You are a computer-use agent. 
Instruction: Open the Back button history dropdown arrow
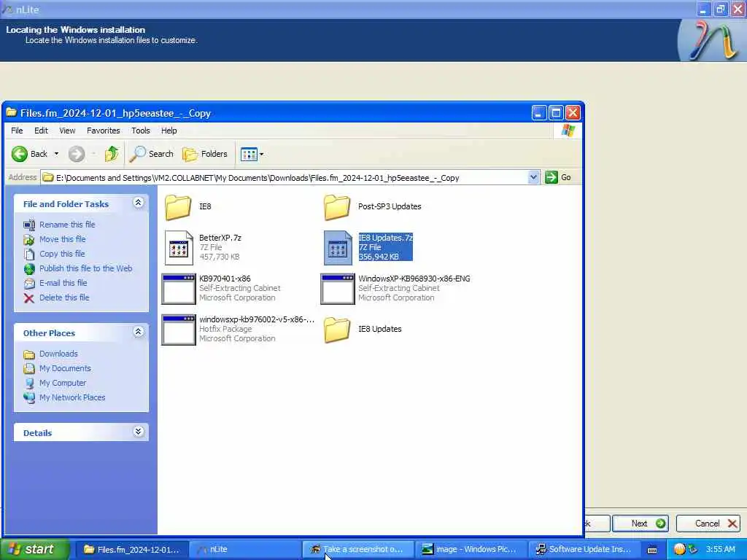[x=56, y=154]
